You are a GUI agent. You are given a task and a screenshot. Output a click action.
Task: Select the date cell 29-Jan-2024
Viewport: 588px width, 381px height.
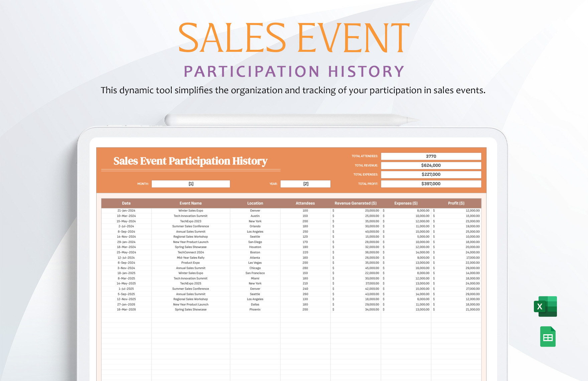point(126,242)
